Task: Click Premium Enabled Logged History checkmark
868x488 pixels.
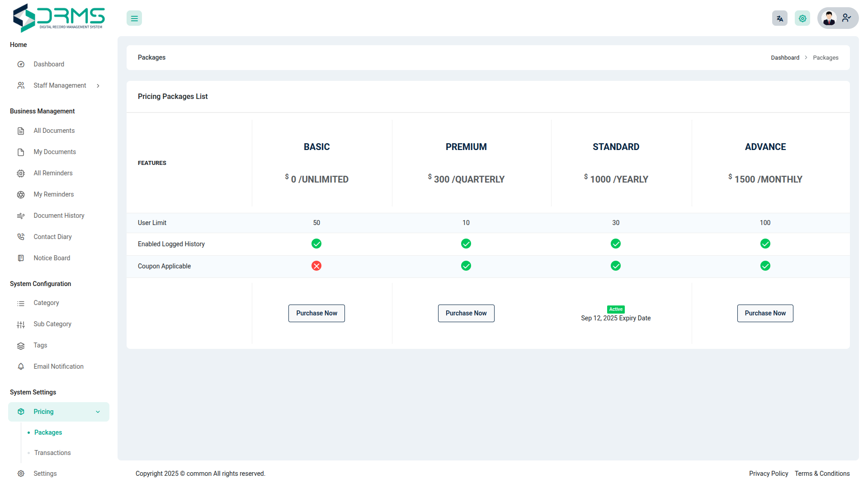Action: pos(466,244)
